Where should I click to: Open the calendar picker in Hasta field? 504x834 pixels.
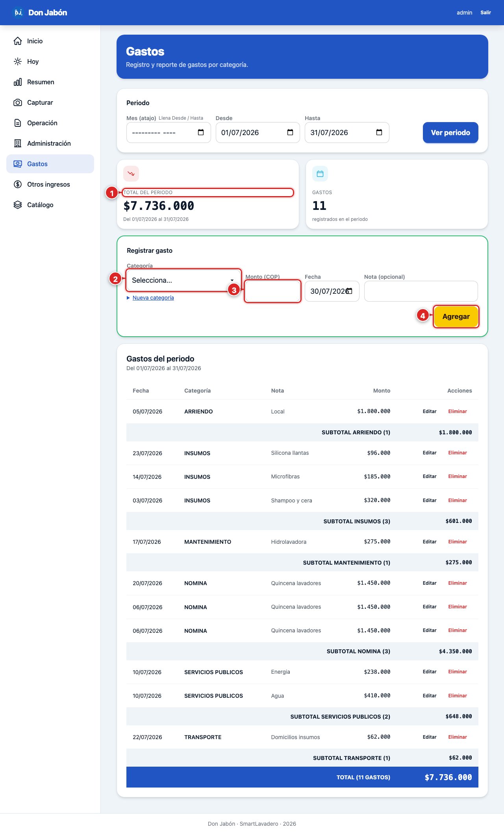pyautogui.click(x=379, y=132)
